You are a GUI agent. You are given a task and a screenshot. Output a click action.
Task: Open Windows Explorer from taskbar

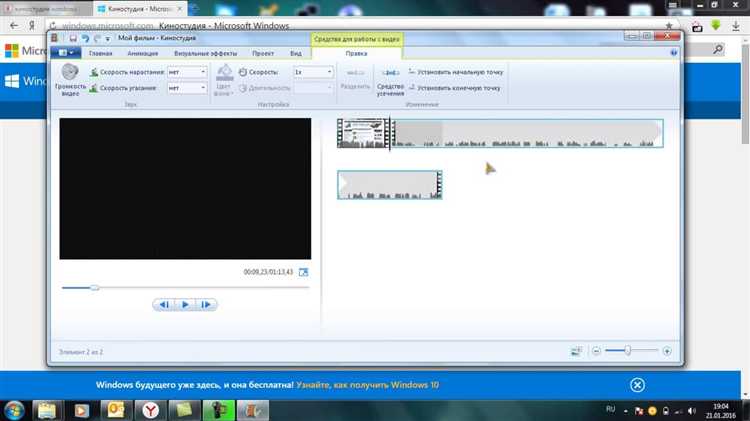pyautogui.click(x=46, y=410)
